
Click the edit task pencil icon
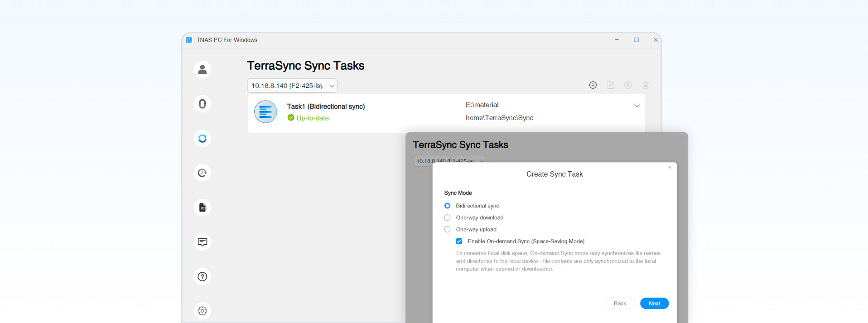(x=610, y=85)
